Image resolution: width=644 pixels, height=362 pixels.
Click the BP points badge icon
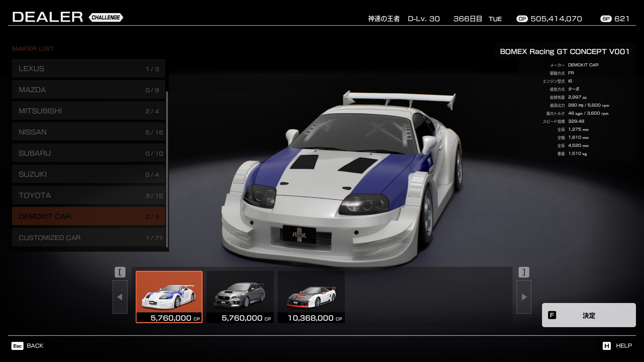(x=606, y=19)
